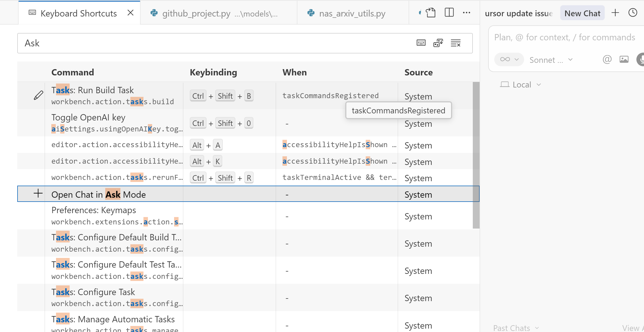This screenshot has height=332, width=644.
Task: Click the New Chat tab button
Action: [582, 13]
